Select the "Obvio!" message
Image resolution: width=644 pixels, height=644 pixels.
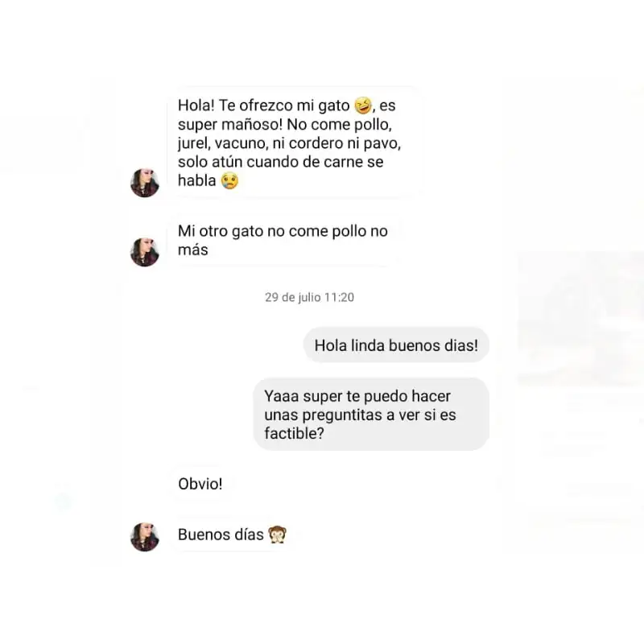coord(200,484)
